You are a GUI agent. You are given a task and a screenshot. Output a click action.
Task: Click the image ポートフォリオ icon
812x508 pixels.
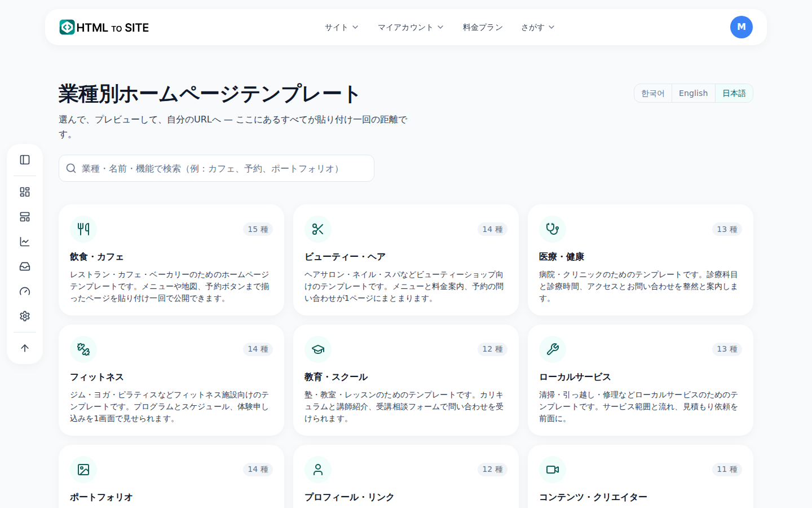click(83, 470)
